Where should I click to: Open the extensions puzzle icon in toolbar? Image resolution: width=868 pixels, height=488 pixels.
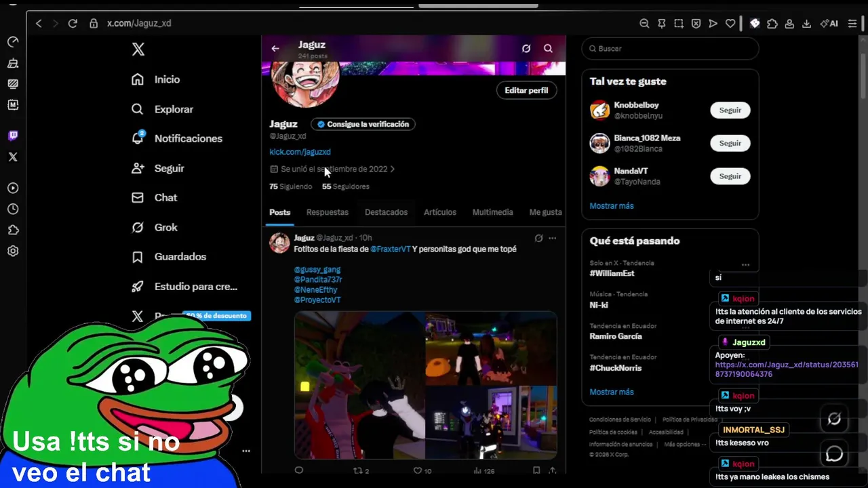pos(772,23)
